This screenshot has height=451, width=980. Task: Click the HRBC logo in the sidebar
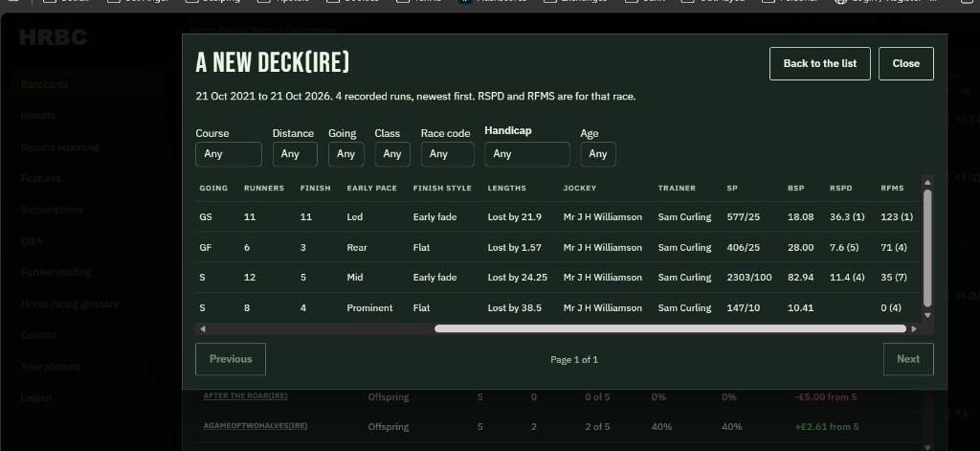54,37
